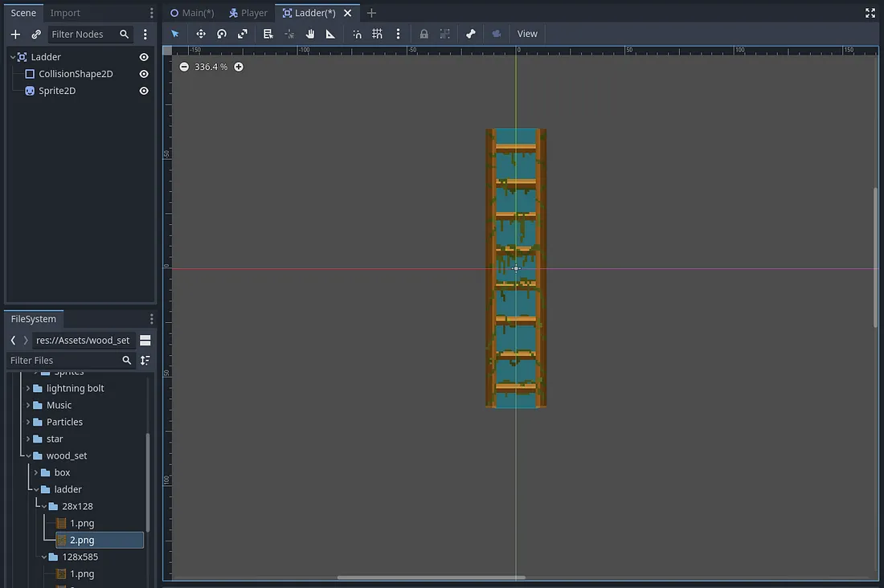The image size is (884, 588).
Task: Select the Ruler measuring tool
Action: pos(331,34)
